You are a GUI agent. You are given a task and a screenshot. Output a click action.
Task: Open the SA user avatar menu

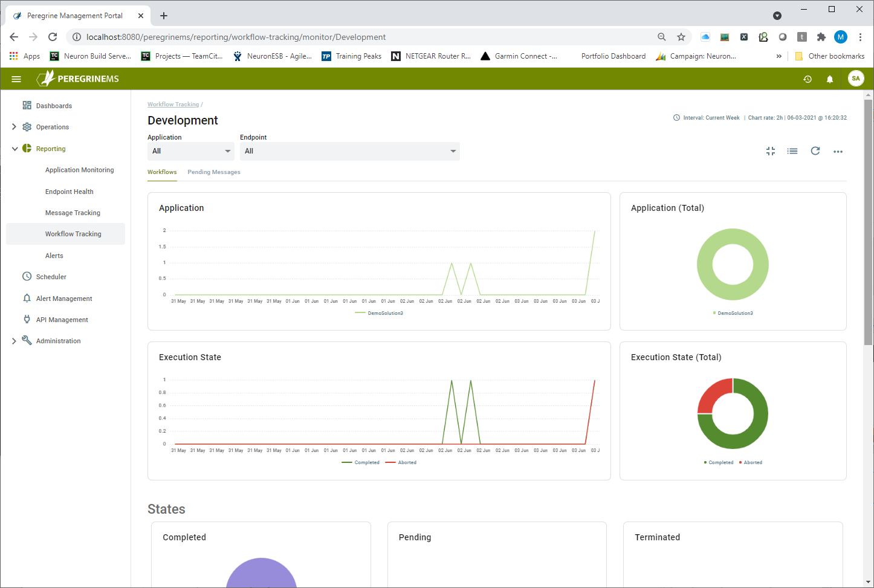pos(856,79)
